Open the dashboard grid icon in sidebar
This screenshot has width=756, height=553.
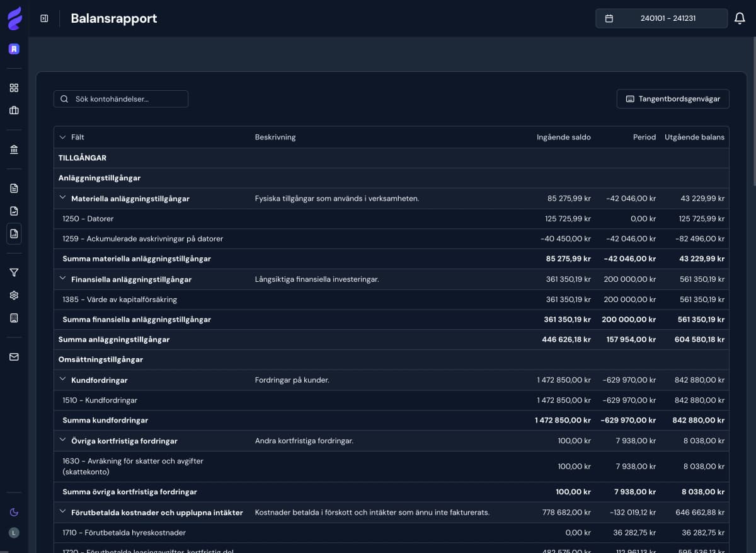14,88
